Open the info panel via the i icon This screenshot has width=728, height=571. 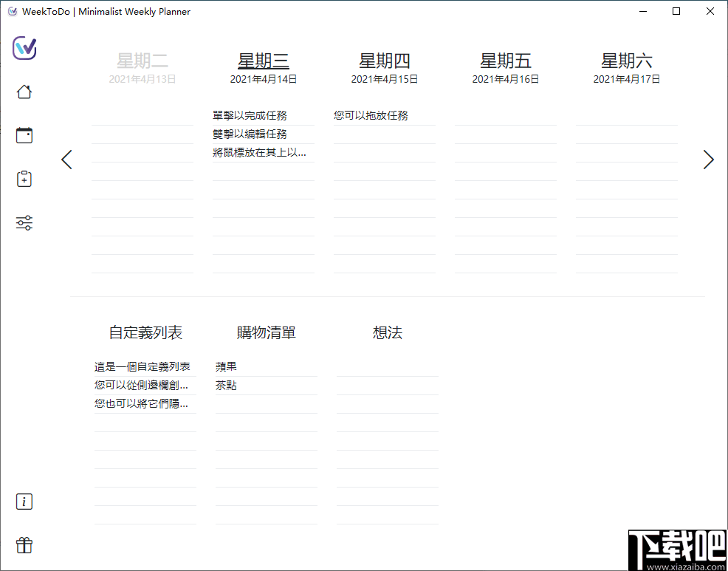point(24,502)
